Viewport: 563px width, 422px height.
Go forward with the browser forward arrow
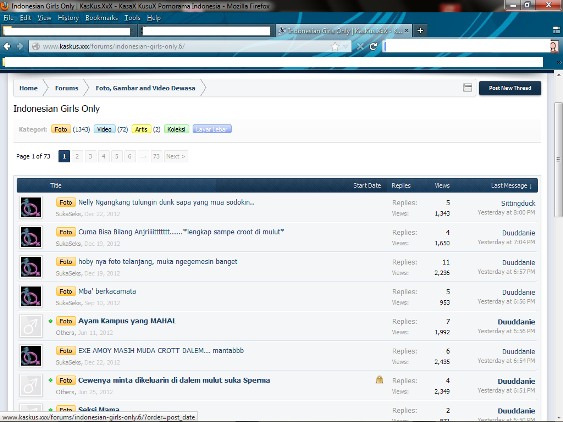(x=20, y=46)
